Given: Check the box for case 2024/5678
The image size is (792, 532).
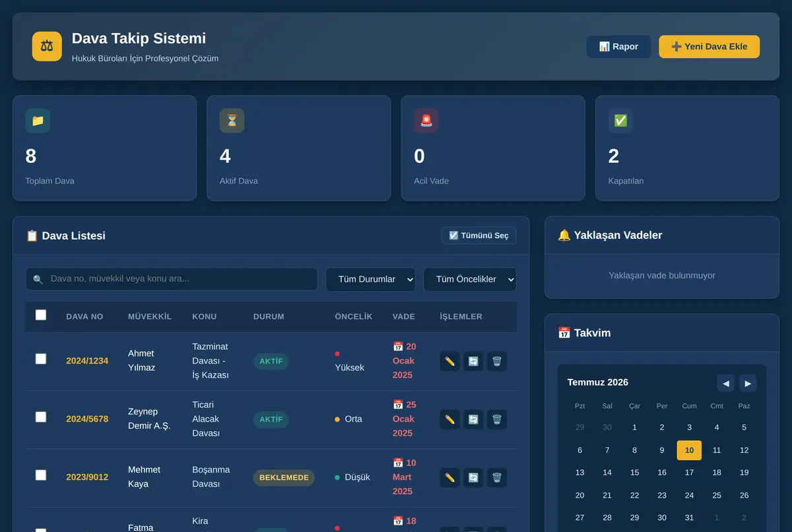Looking at the screenshot, I should [41, 417].
